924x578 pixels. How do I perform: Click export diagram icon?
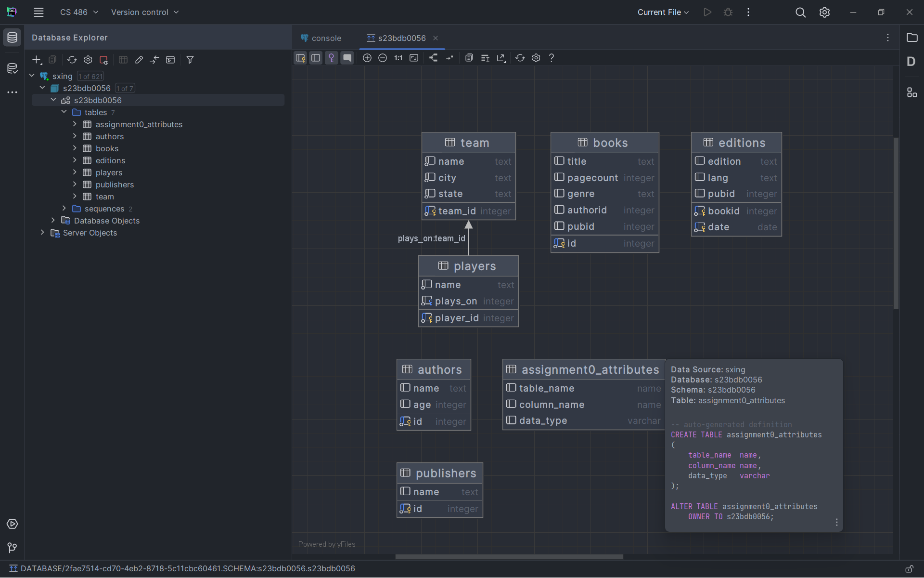[501, 58]
